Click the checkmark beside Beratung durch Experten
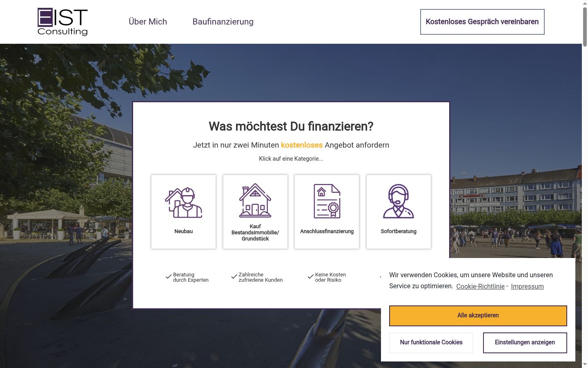Viewport: 588px width, 368px height. 168,277
